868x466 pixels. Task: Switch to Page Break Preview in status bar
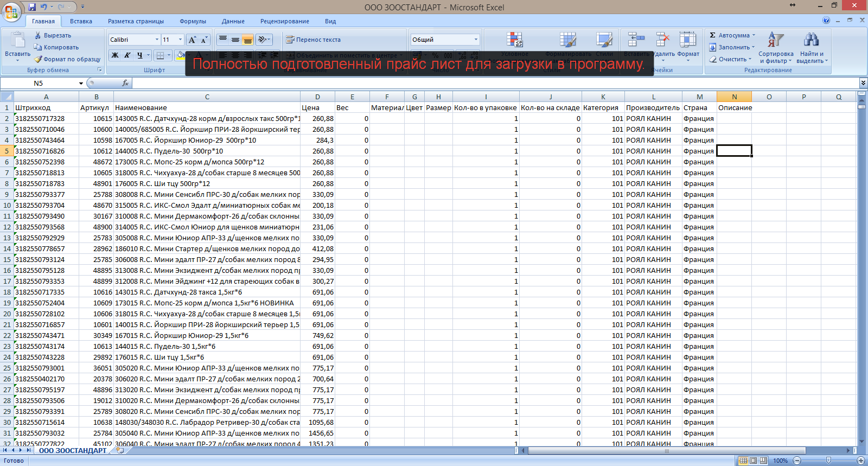click(763, 461)
